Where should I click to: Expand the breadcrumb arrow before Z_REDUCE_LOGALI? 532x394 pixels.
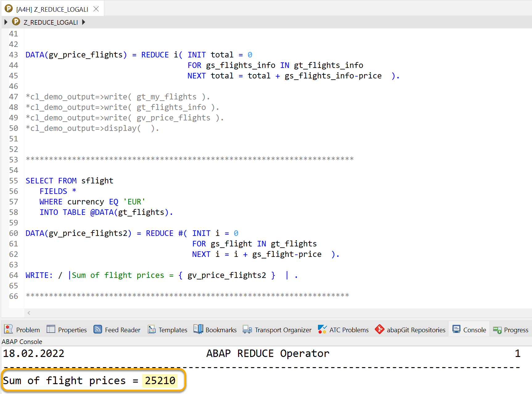[x=6, y=22]
